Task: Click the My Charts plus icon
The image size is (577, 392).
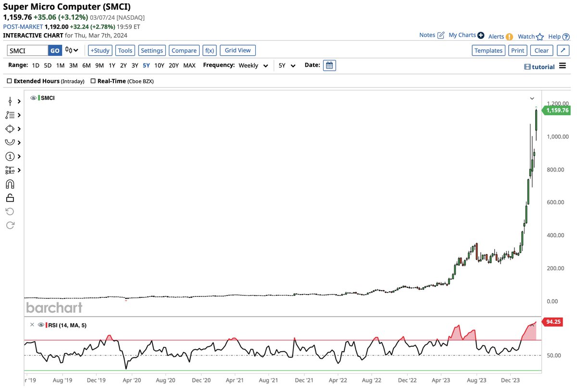Action: 481,35
